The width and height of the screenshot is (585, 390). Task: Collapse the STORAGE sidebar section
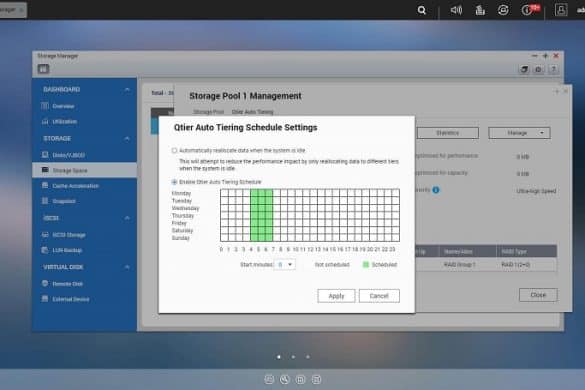(x=127, y=138)
